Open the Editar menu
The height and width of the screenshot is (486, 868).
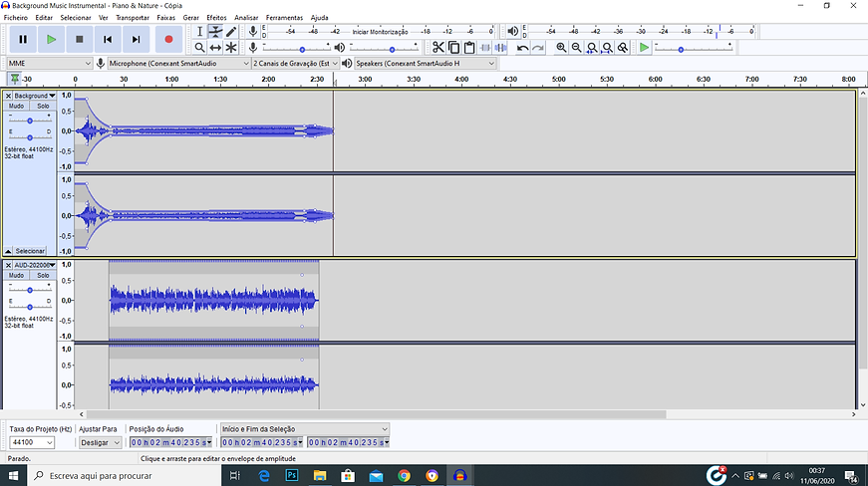44,18
